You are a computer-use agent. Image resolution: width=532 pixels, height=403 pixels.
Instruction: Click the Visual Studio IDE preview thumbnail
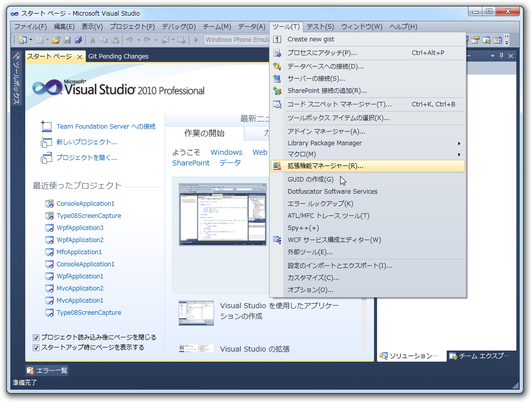[x=223, y=214]
